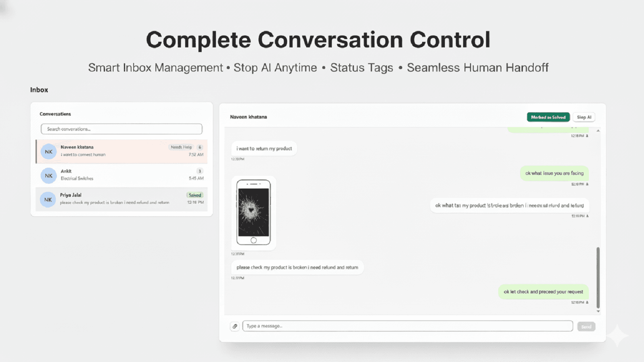Viewport: 644px width, 362px height.
Task: Click the unread count badge on Naveen's conversation
Action: 200,147
